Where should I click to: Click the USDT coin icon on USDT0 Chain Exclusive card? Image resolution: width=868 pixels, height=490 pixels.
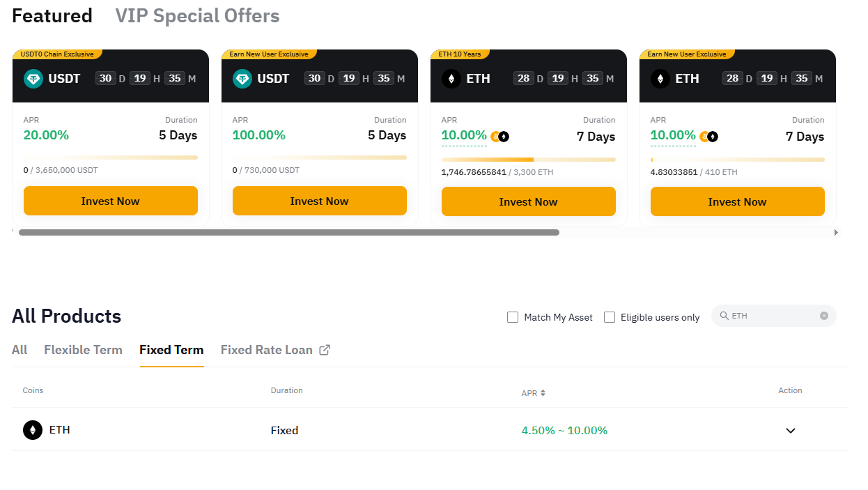pos(33,79)
